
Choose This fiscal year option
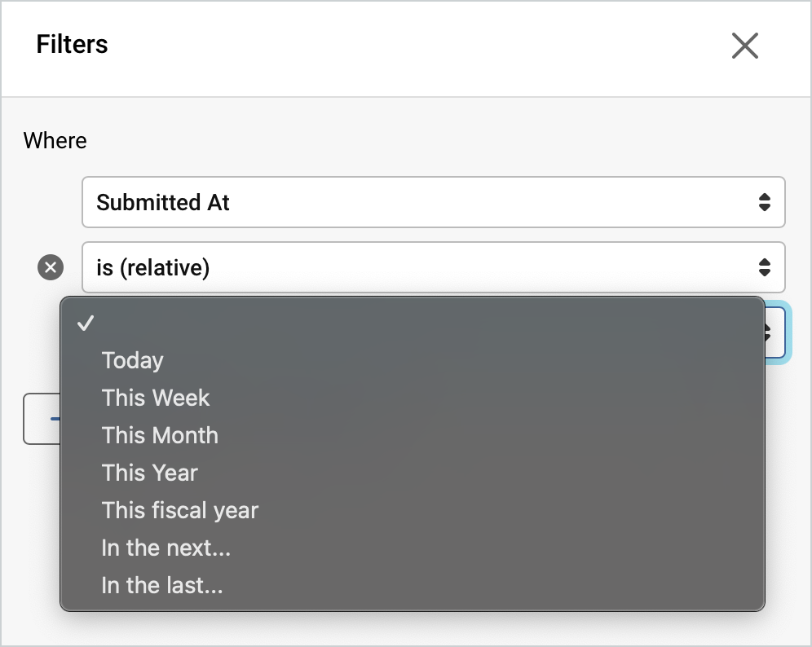[x=179, y=510]
